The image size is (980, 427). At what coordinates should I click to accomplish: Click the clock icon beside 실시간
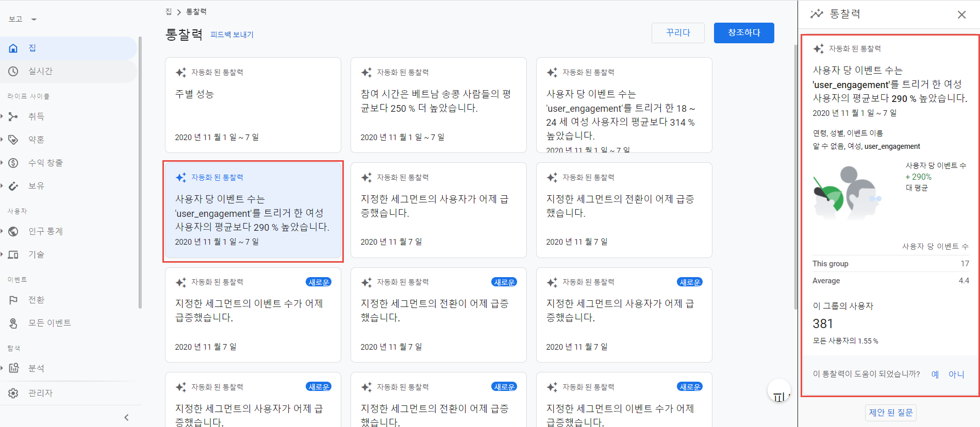(x=13, y=71)
